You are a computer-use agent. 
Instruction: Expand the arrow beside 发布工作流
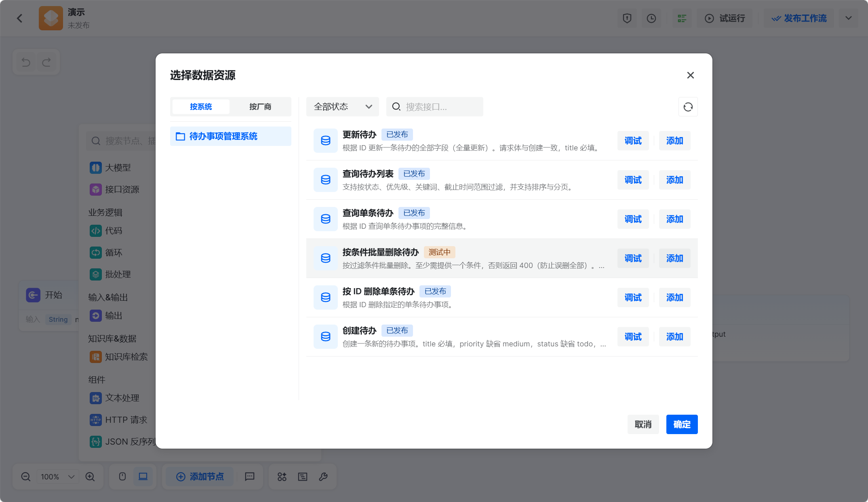[x=848, y=18]
